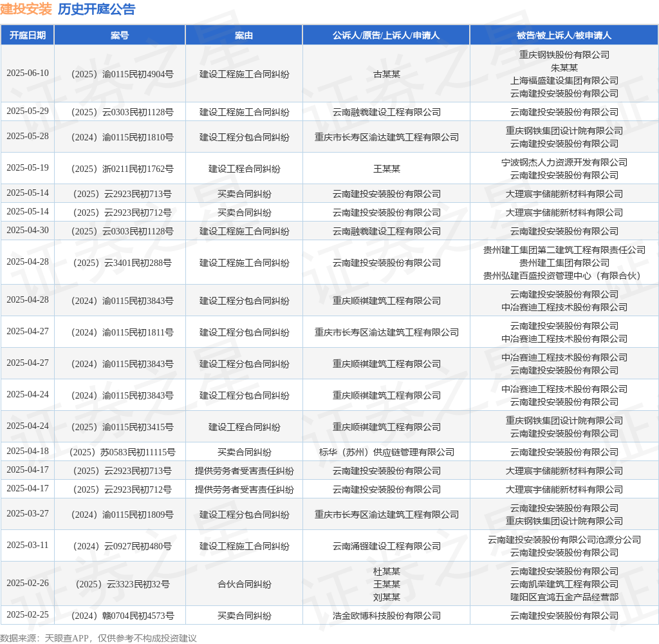
Task: Select date cell 2025-03-27
Action: [28, 514]
